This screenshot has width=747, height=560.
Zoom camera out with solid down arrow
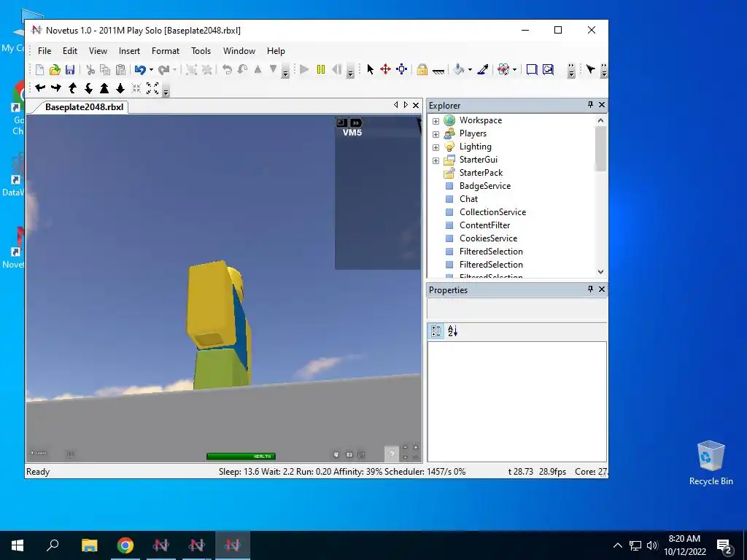120,88
